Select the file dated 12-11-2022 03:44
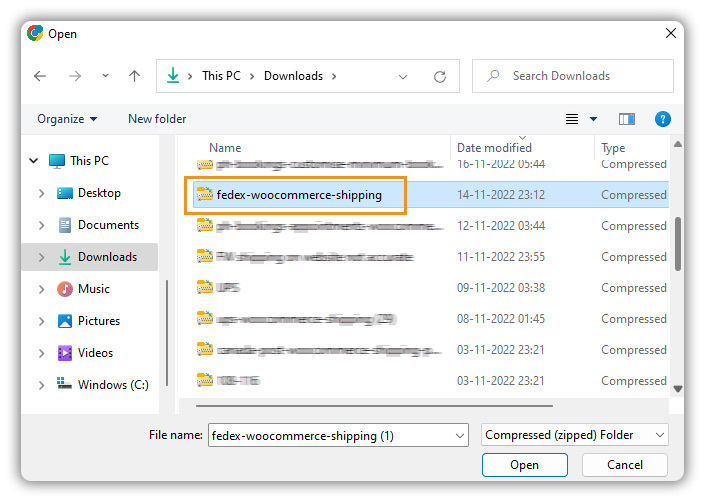 [x=431, y=226]
